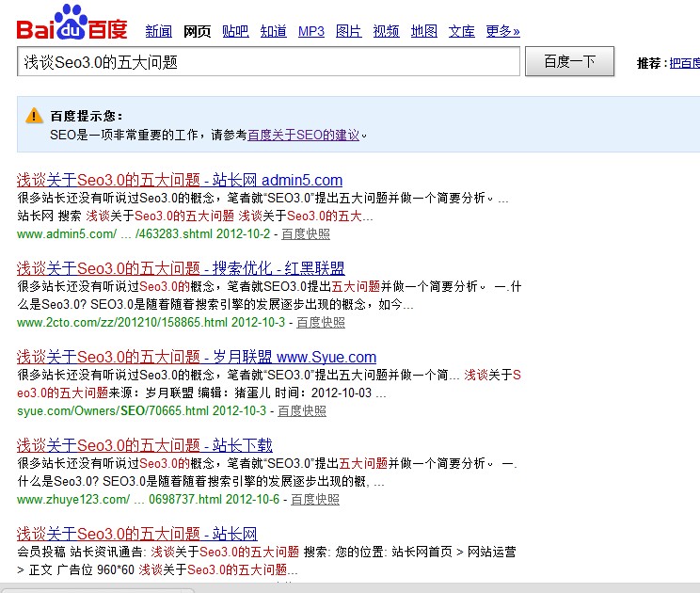Open 百度关于SEO的建议 link
700x593 pixels.
pyautogui.click(x=303, y=136)
